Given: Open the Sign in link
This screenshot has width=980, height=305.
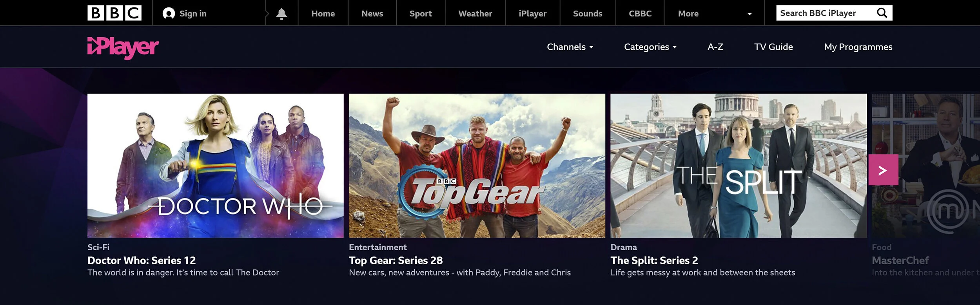Looking at the screenshot, I should click(x=193, y=14).
